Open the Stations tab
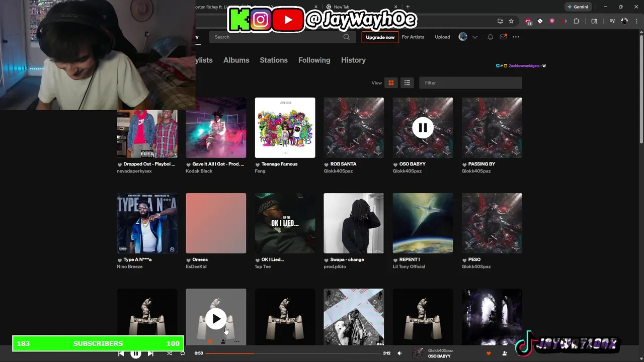 (274, 60)
